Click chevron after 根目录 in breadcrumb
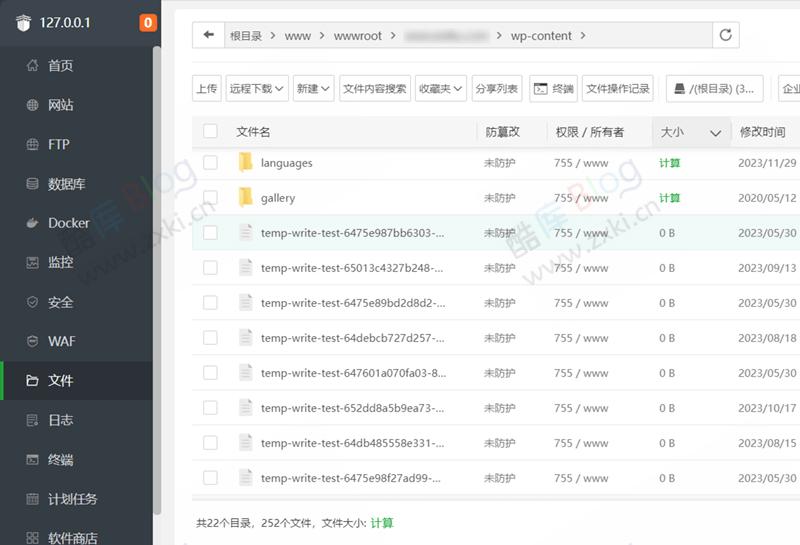Image resolution: width=800 pixels, height=545 pixels. pyautogui.click(x=273, y=35)
